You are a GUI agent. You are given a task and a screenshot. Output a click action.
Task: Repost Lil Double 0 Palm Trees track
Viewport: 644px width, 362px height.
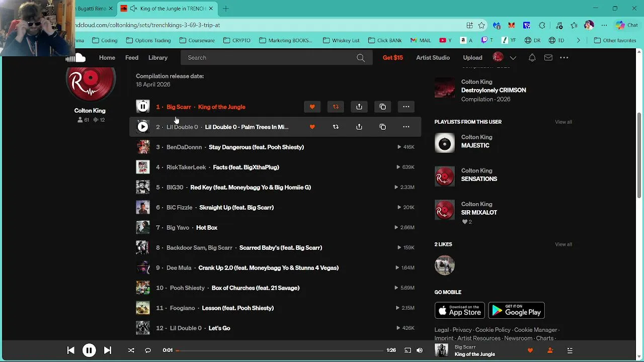(x=336, y=127)
